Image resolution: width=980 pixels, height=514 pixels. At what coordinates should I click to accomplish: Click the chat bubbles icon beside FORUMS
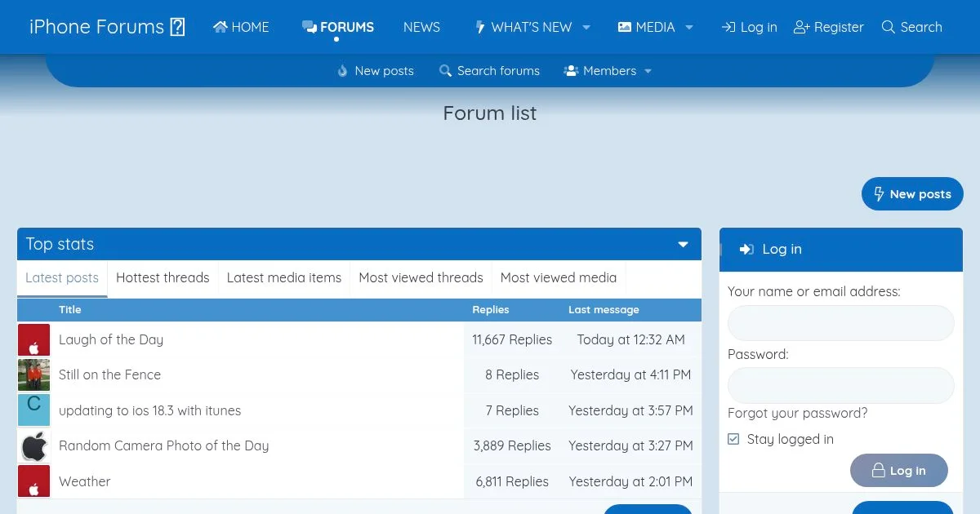(x=309, y=27)
